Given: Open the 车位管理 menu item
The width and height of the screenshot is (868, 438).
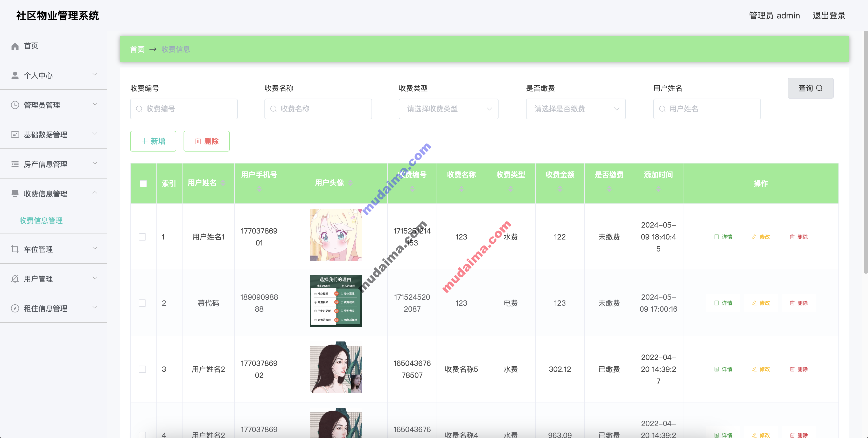Looking at the screenshot, I should tap(54, 249).
